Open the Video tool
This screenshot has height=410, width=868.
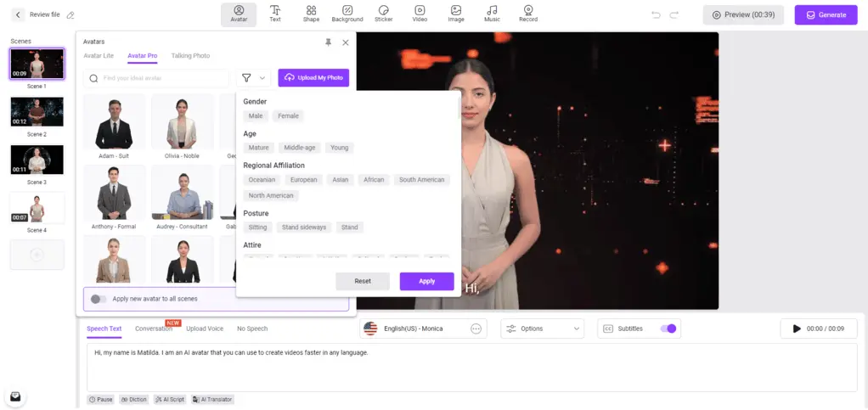click(x=420, y=14)
